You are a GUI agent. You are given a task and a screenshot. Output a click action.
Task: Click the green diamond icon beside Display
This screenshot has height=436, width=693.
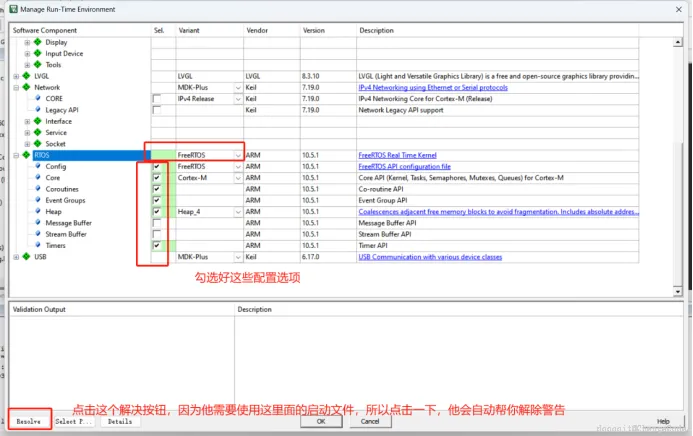[x=38, y=42]
